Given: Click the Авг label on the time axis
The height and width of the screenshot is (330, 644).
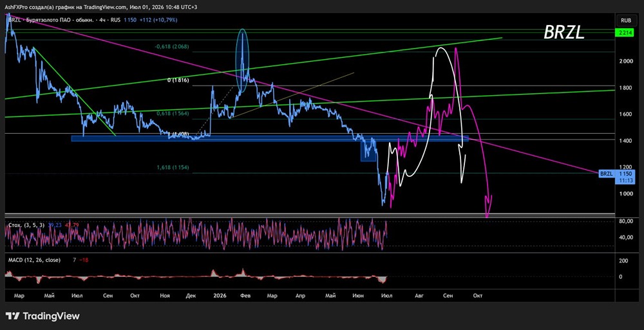Looking at the screenshot, I should [419, 295].
